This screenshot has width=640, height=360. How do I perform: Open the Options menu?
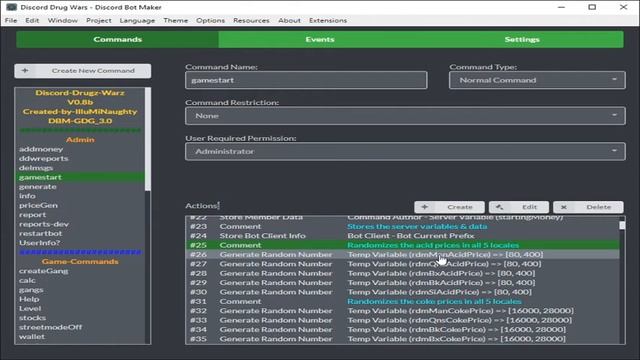pos(210,20)
